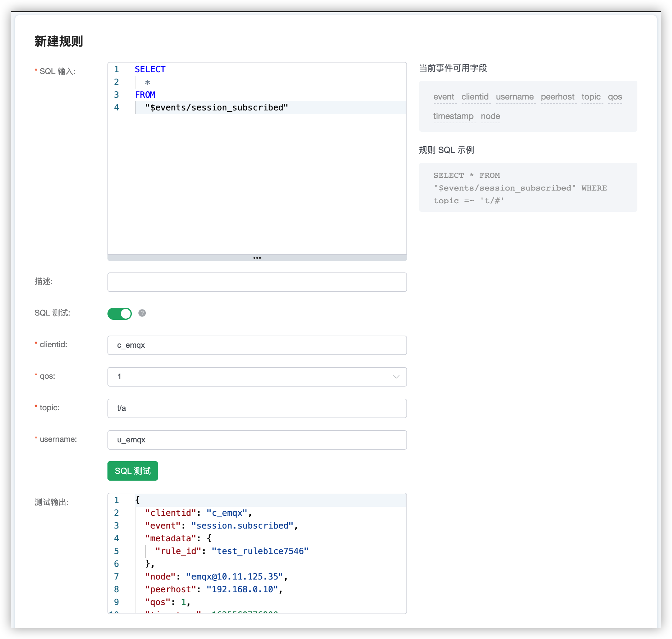This screenshot has width=672, height=639.
Task: Click the qos dropdown chevron arrow
Action: click(x=396, y=376)
